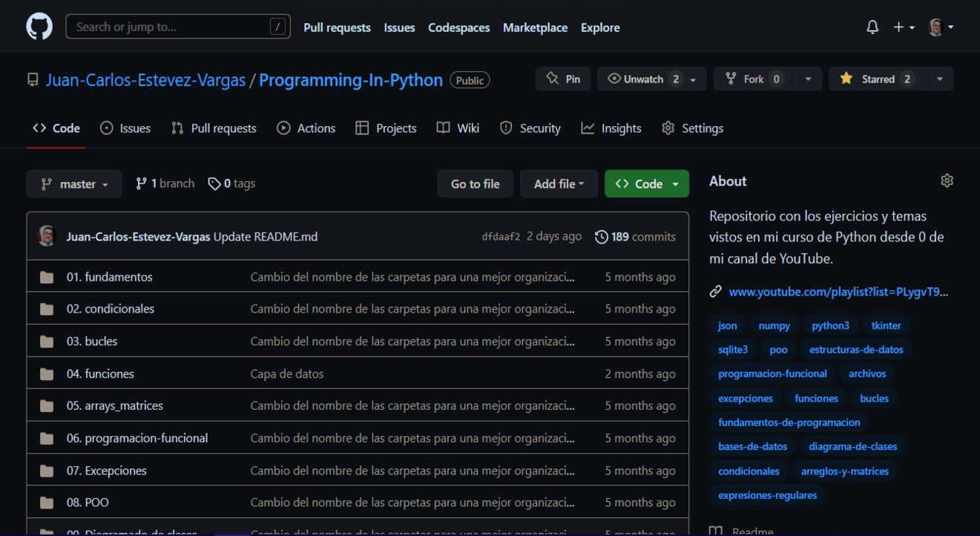980x536 pixels.
Task: Open the Insights tab
Action: [611, 128]
